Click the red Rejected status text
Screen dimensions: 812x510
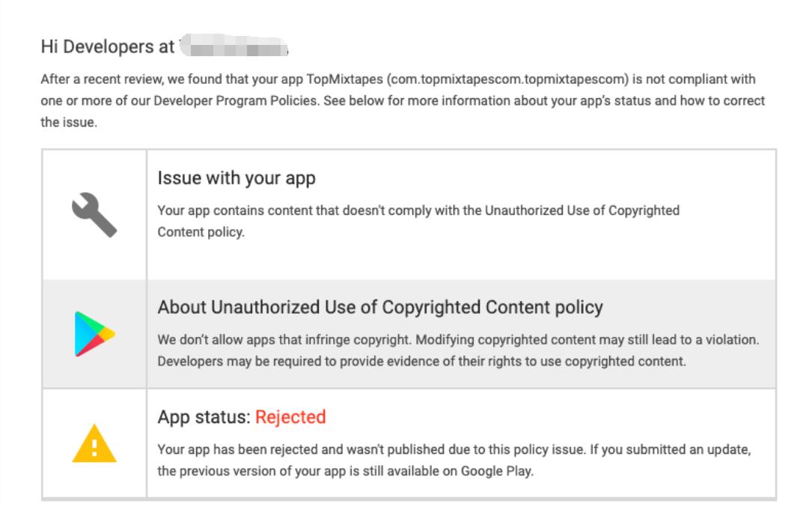(x=290, y=416)
